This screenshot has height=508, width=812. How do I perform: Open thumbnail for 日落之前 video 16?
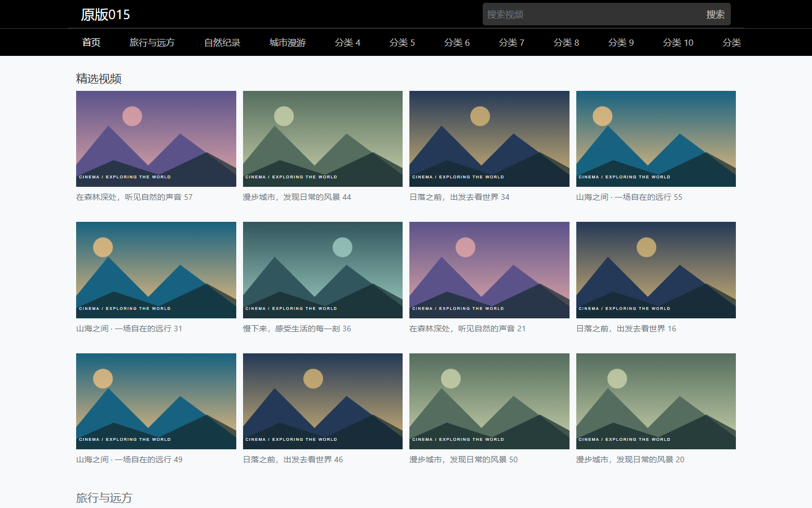(656, 270)
